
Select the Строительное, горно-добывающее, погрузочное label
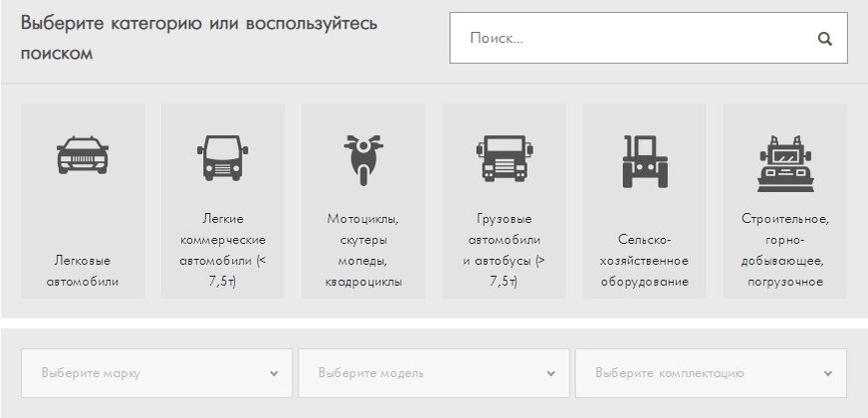click(x=785, y=250)
